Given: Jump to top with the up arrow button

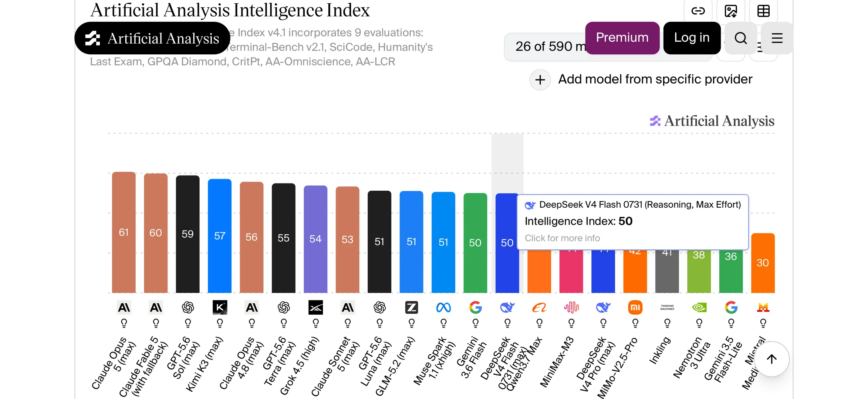Looking at the screenshot, I should coord(771,359).
